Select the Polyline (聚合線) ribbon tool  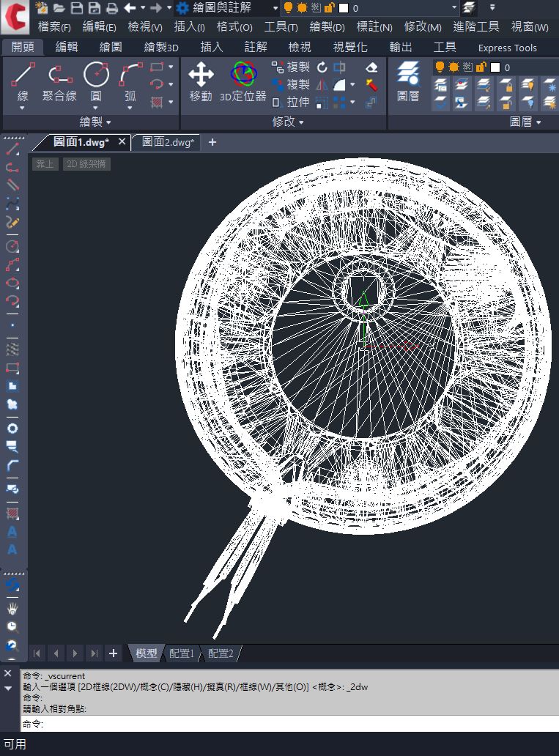click(x=59, y=82)
